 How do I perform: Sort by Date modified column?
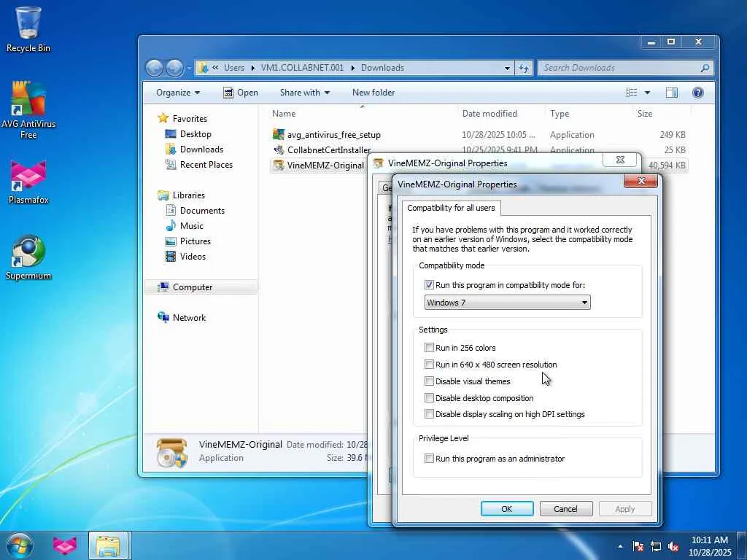coord(489,113)
